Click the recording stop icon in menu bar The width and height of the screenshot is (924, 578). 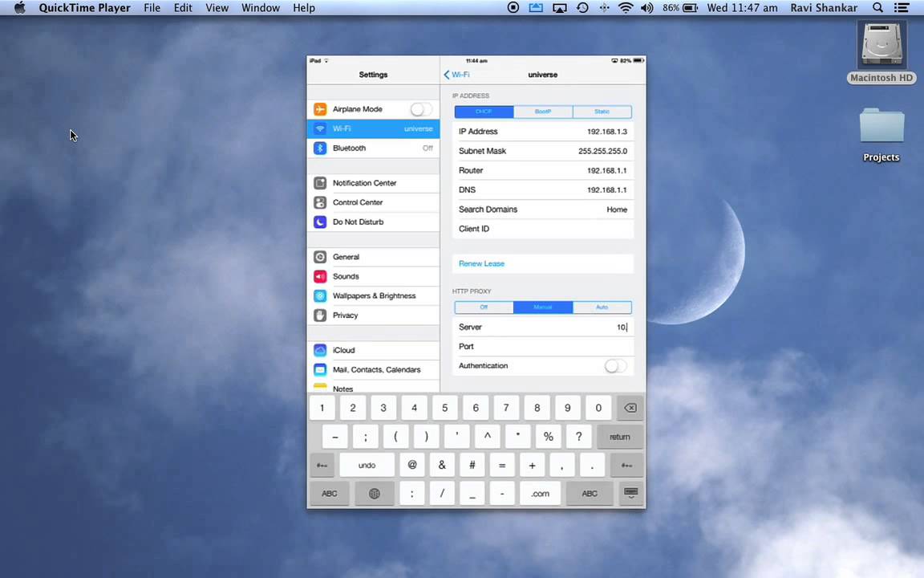tap(513, 8)
